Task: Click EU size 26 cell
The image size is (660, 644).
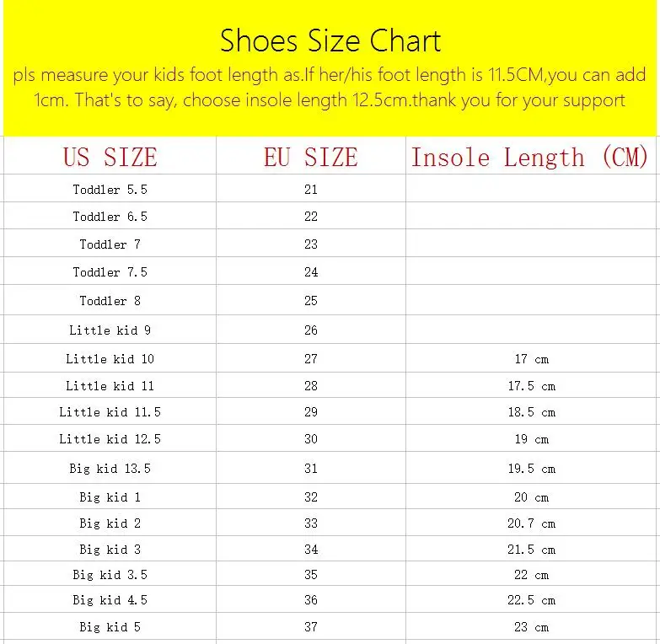Action: point(311,330)
